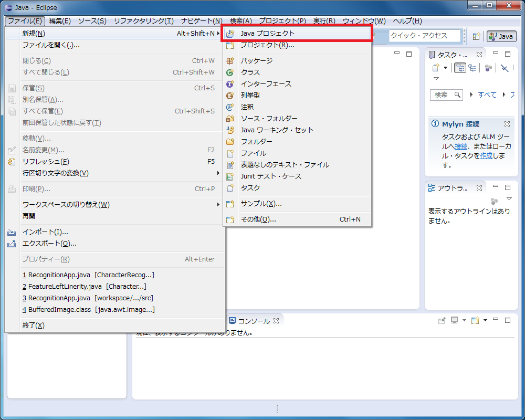This screenshot has width=525, height=420.
Task: Click リフレッシュ(F) menu item
Action: point(115,162)
